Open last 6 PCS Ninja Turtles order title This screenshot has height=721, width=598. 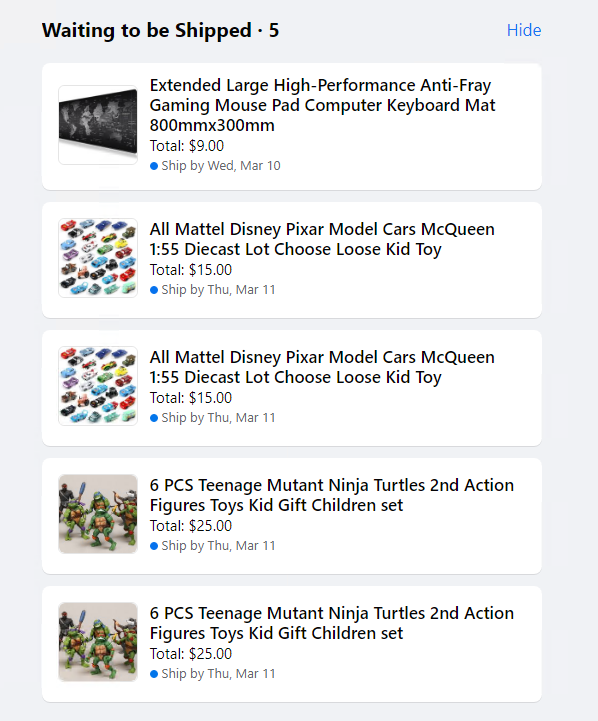tap(331, 623)
